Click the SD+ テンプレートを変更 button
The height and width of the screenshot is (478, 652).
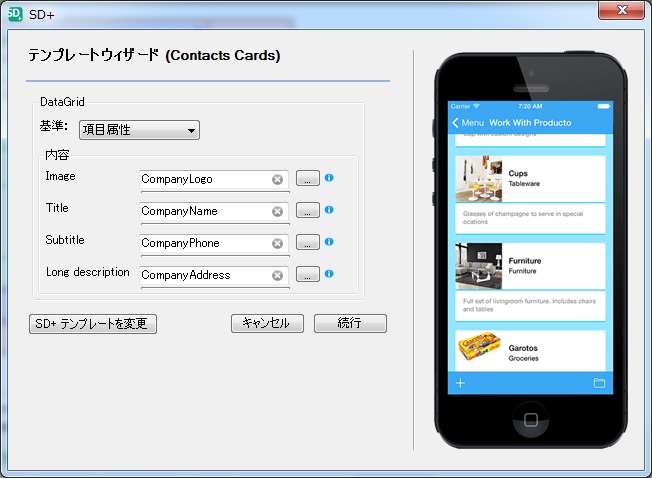click(x=93, y=324)
